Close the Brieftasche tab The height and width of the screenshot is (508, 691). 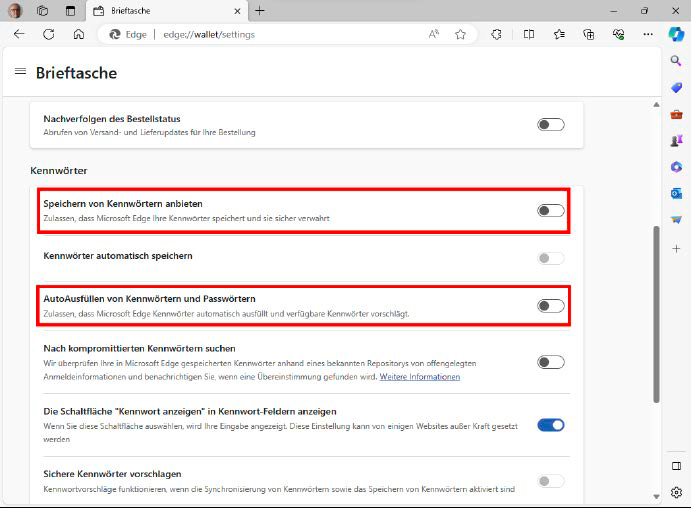[237, 11]
